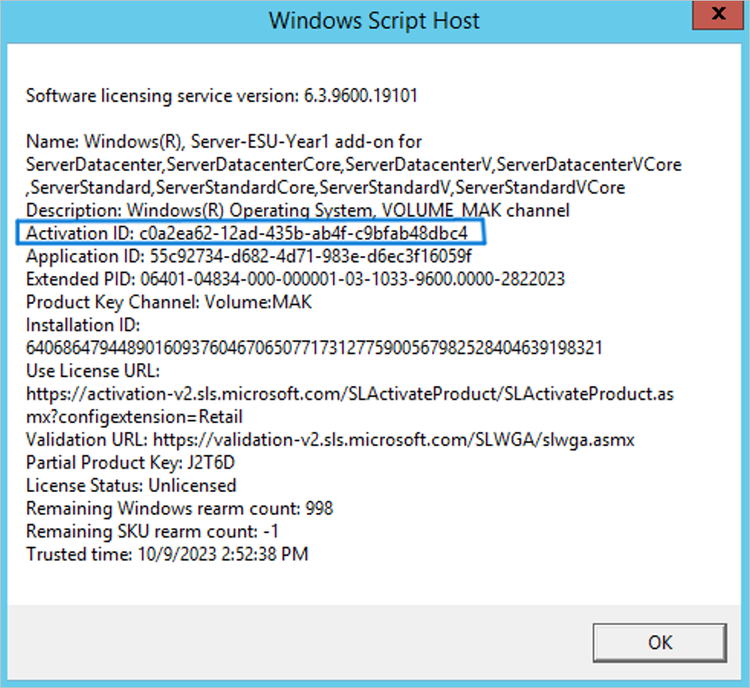Click the License Status Unlicensed line
750x688 pixels.
131,486
